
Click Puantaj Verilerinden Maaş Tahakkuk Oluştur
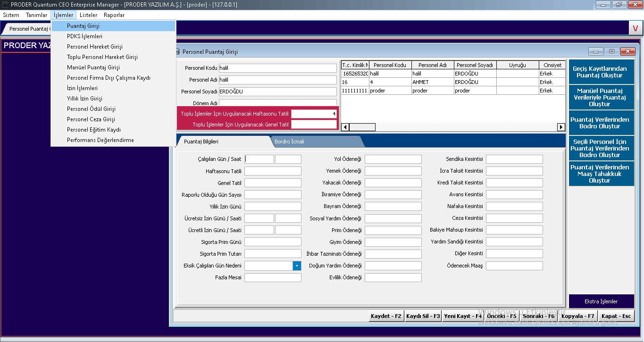[599, 174]
